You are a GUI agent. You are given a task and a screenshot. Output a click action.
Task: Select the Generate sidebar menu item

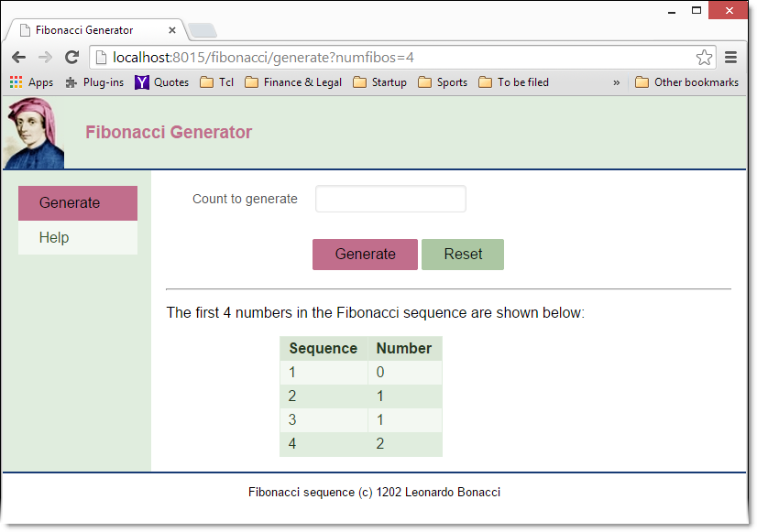tap(78, 203)
